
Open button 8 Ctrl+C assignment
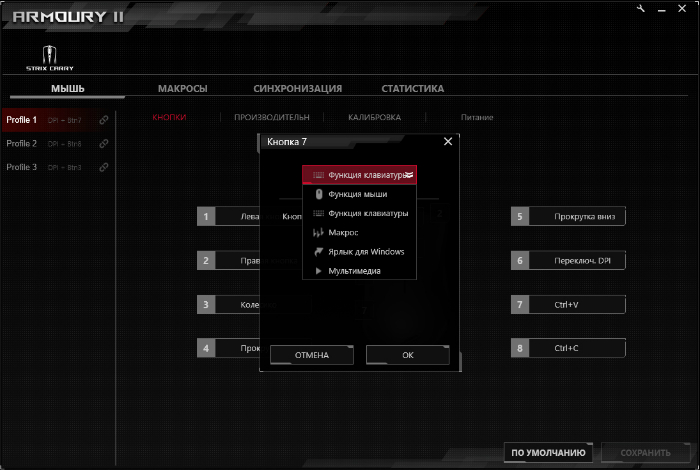click(x=568, y=348)
